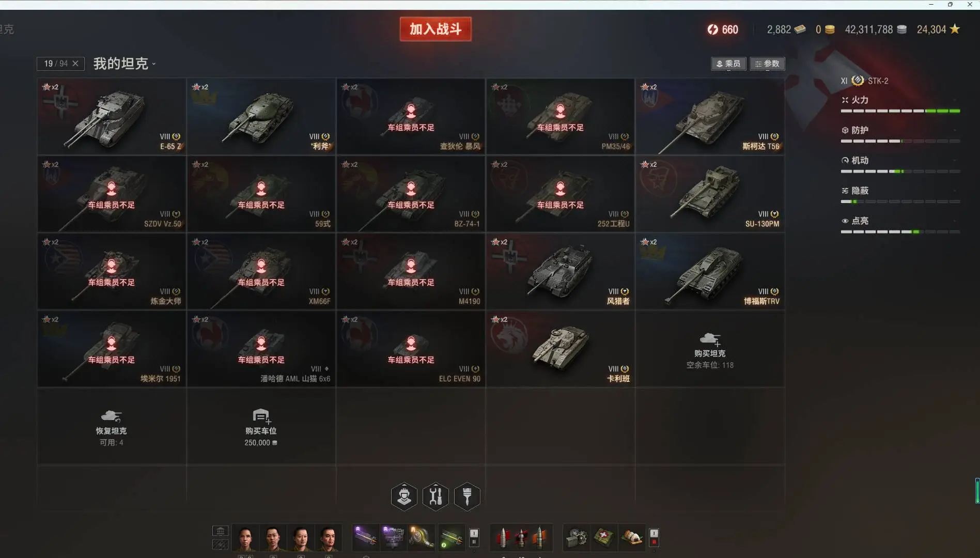Open the wrench and screwdriver maintenance icon

tap(435, 497)
